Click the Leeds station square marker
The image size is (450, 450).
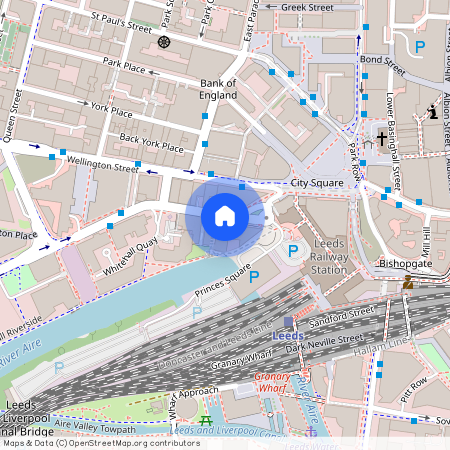tap(289, 322)
